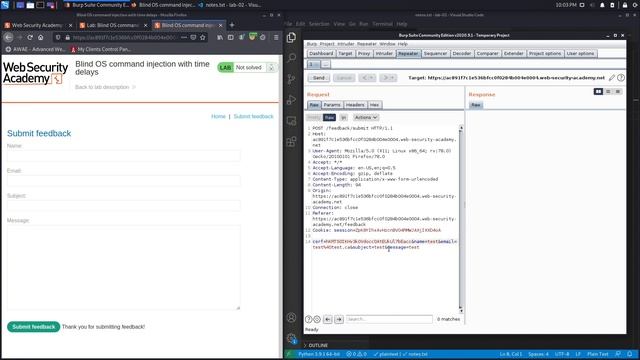
Task: Click Burp Repeater help icon beside target
Action: click(x=621, y=78)
